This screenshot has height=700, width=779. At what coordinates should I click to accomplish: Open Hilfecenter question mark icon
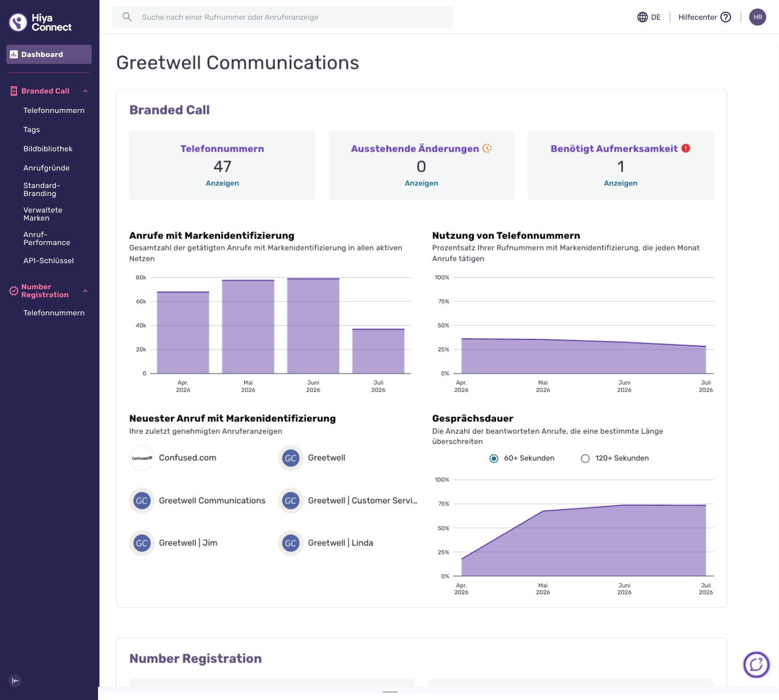[x=726, y=17]
